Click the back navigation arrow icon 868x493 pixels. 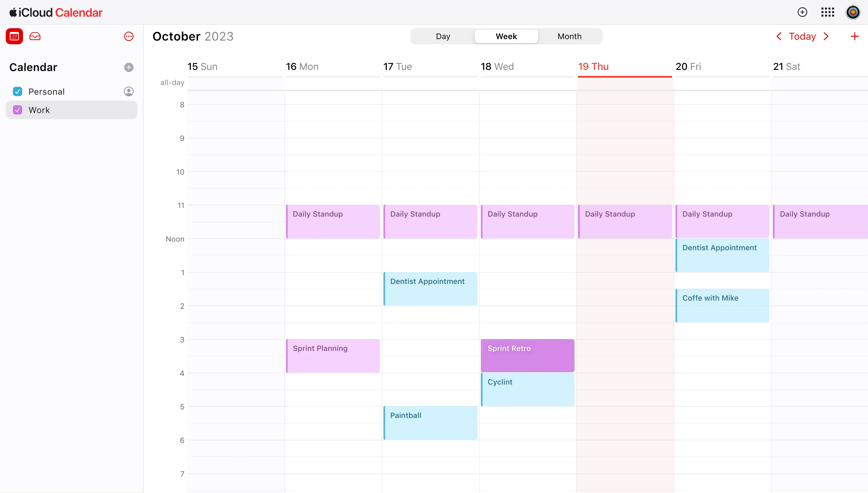coord(779,36)
